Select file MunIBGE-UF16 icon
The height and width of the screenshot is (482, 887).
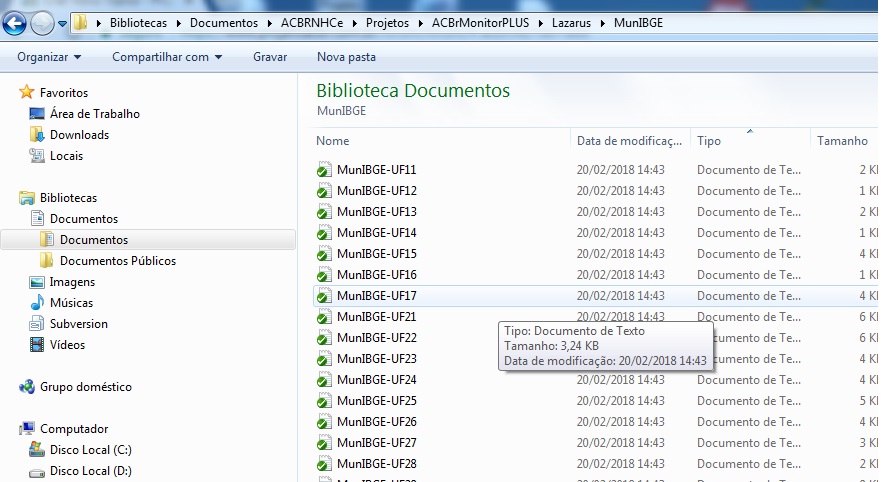click(324, 274)
